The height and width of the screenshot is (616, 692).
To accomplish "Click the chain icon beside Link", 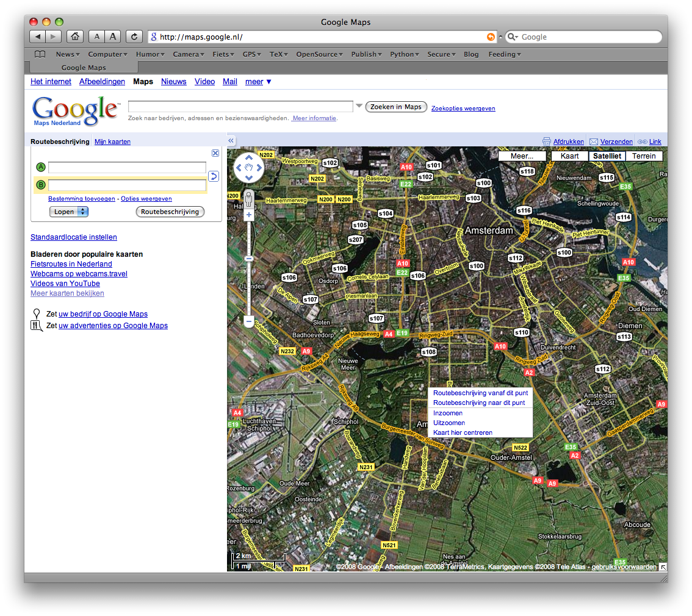I will click(x=643, y=141).
